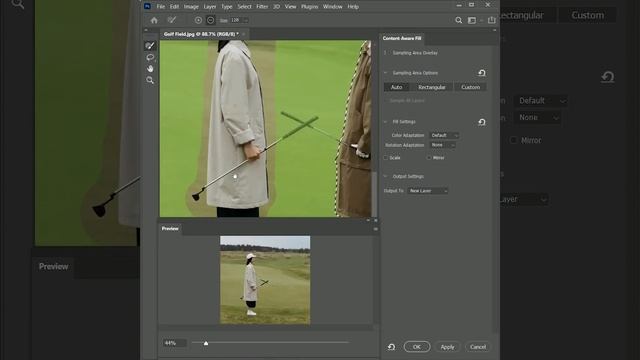Select the Hand tool
The image size is (640, 360).
pos(150,69)
